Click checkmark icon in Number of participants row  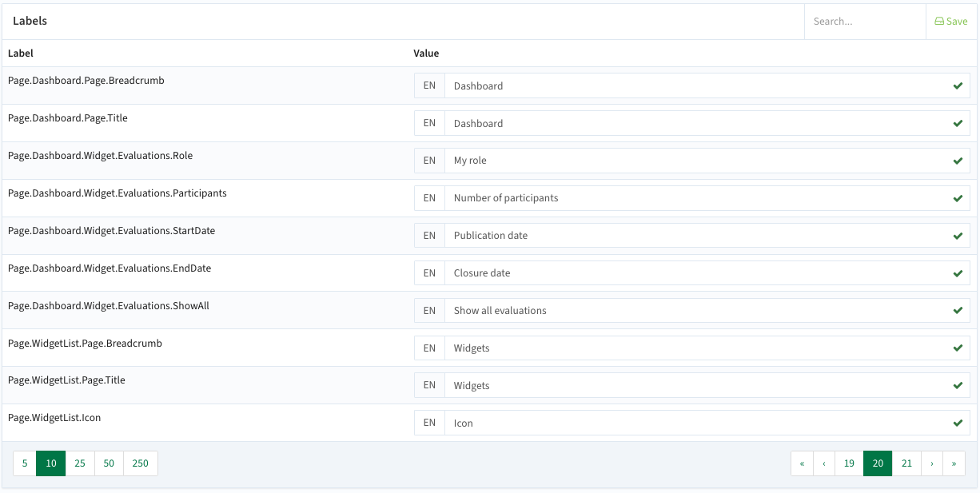(958, 198)
